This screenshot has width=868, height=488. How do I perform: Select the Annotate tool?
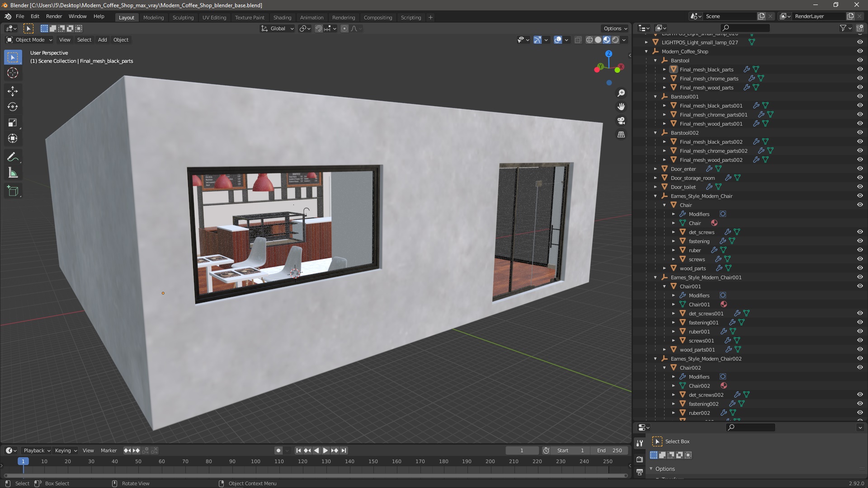pos(13,157)
